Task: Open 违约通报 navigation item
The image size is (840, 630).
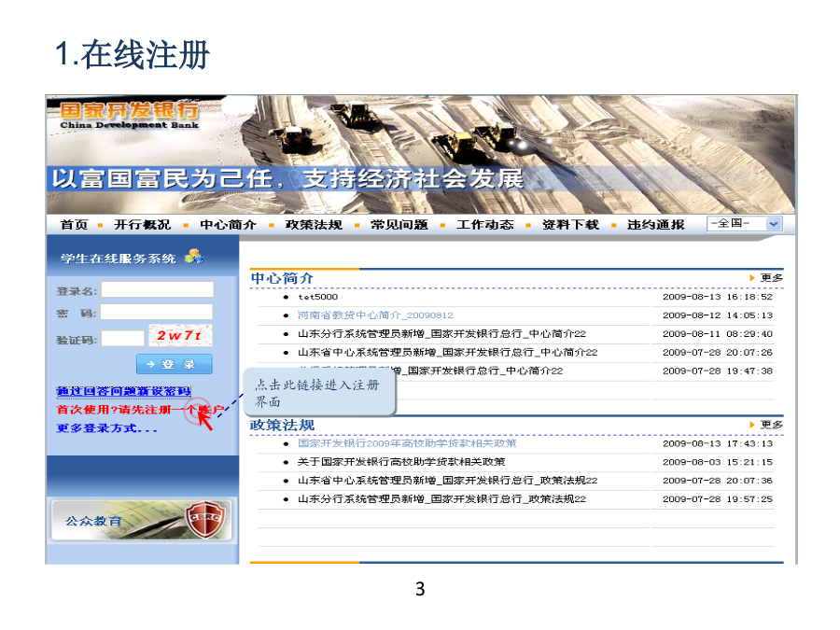Action: point(656,224)
